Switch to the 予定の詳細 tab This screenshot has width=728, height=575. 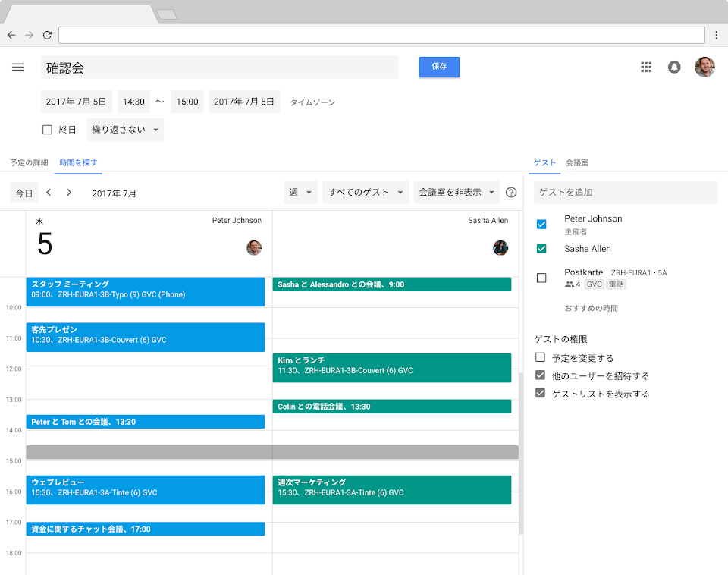point(30,162)
